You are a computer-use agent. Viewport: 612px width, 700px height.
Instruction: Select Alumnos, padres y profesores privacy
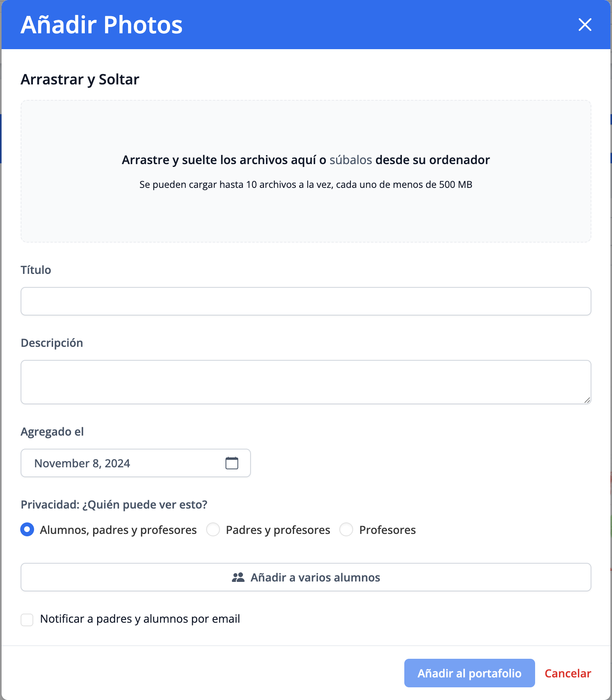pyautogui.click(x=27, y=530)
